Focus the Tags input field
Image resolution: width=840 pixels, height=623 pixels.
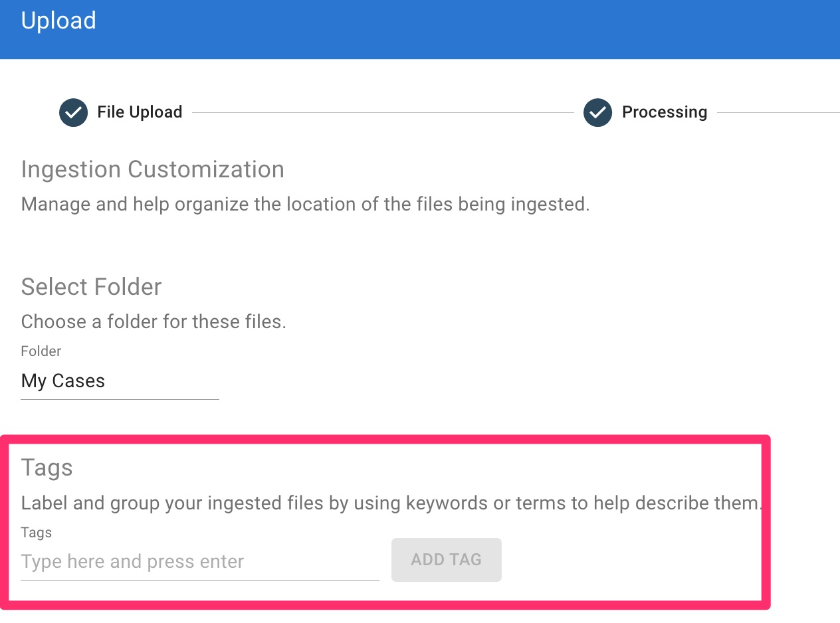(200, 562)
